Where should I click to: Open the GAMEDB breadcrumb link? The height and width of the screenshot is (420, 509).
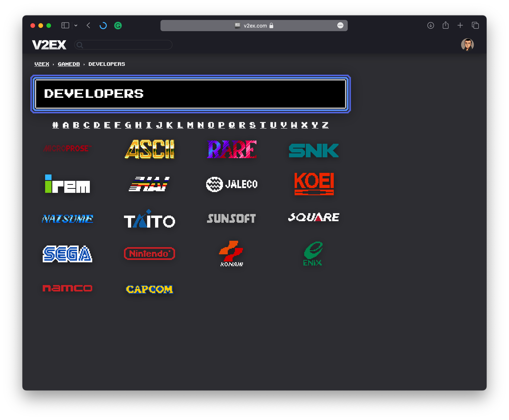[69, 64]
